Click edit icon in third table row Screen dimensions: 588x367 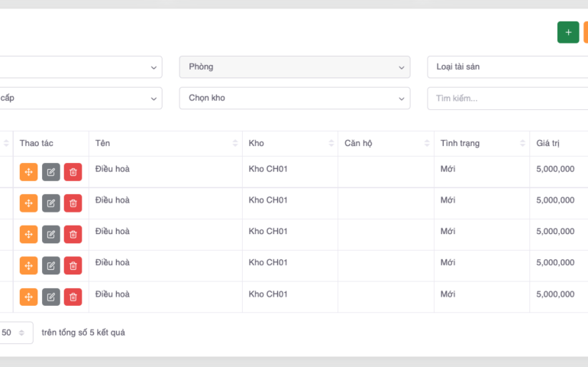pyautogui.click(x=50, y=235)
